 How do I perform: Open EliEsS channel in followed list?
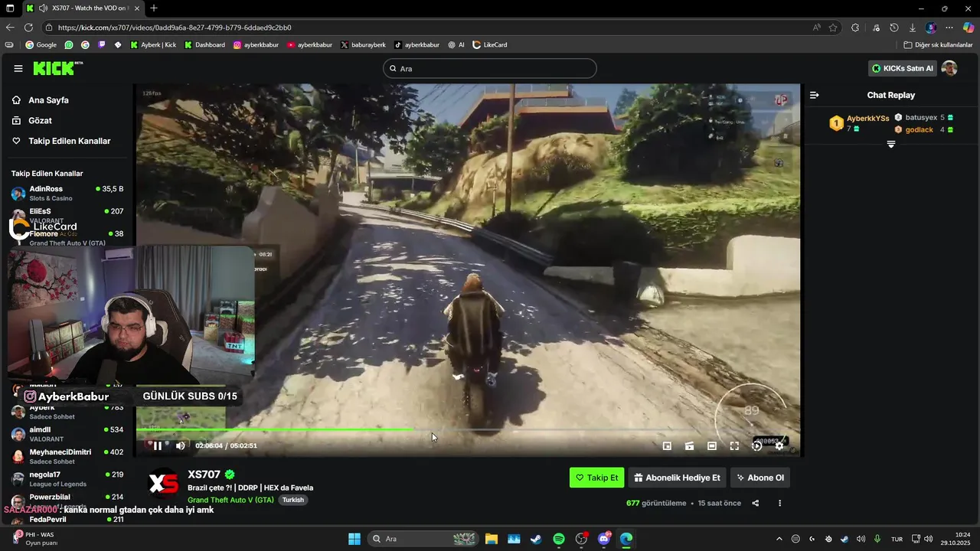pos(67,214)
